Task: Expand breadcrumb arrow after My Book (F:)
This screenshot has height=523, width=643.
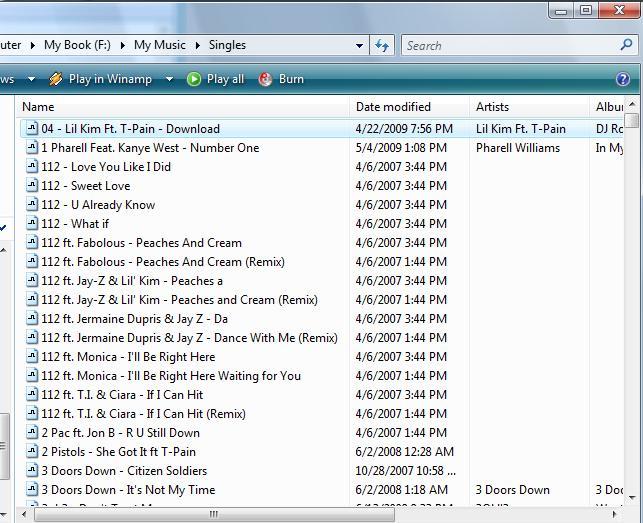Action: click(x=123, y=45)
